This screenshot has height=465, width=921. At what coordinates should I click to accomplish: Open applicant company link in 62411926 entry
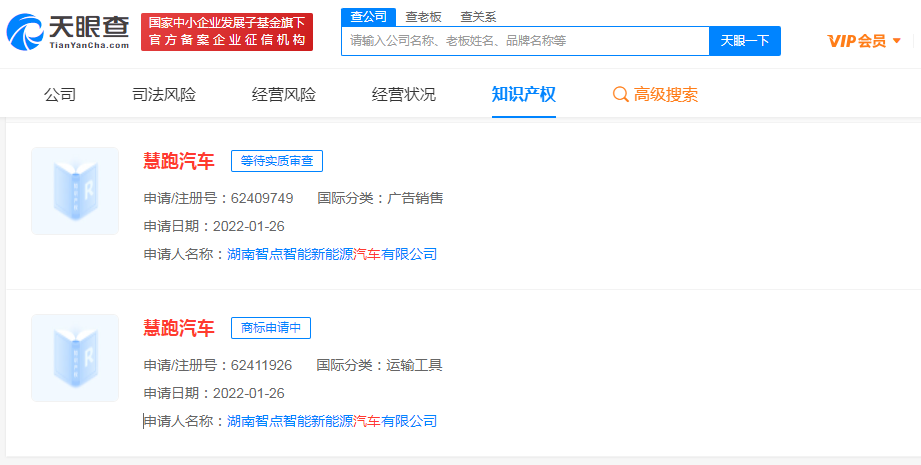coord(332,421)
